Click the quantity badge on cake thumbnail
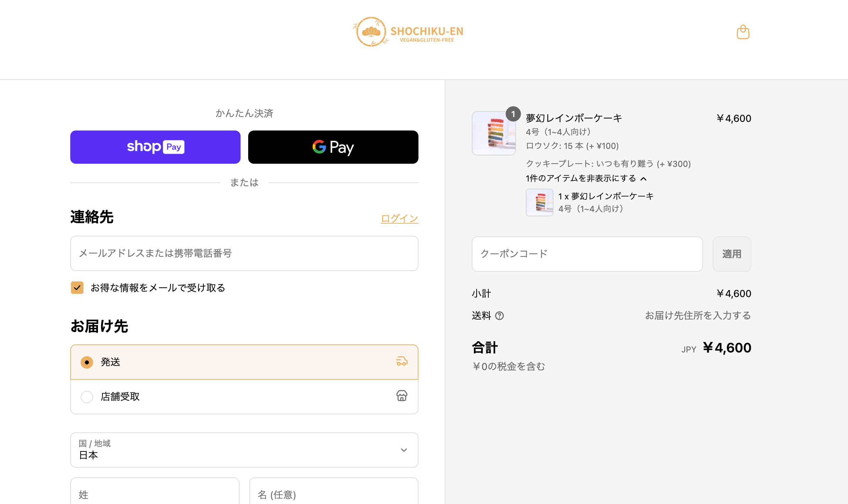The width and height of the screenshot is (848, 504). 513,114
